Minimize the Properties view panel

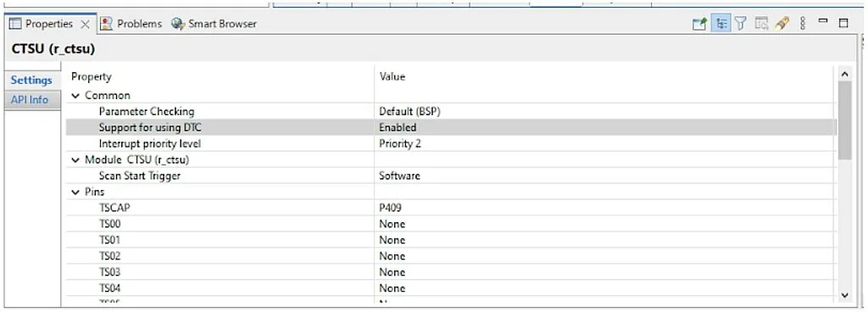[823, 21]
